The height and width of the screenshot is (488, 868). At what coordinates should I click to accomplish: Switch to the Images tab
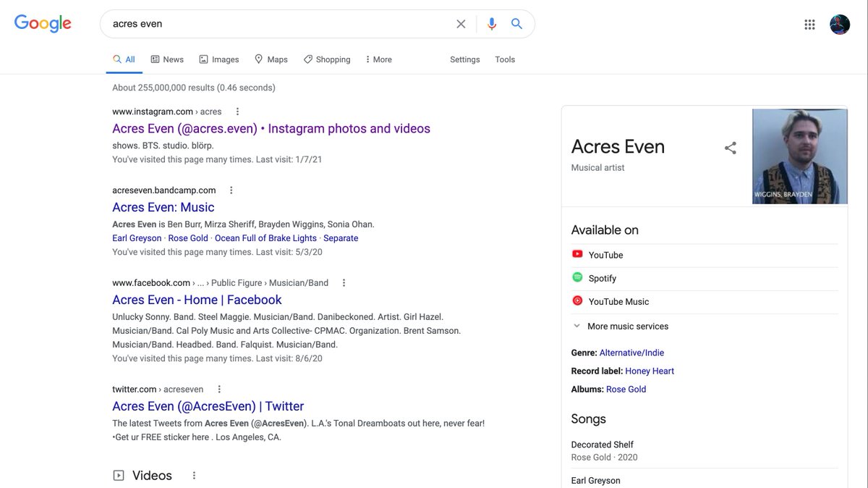click(x=219, y=59)
